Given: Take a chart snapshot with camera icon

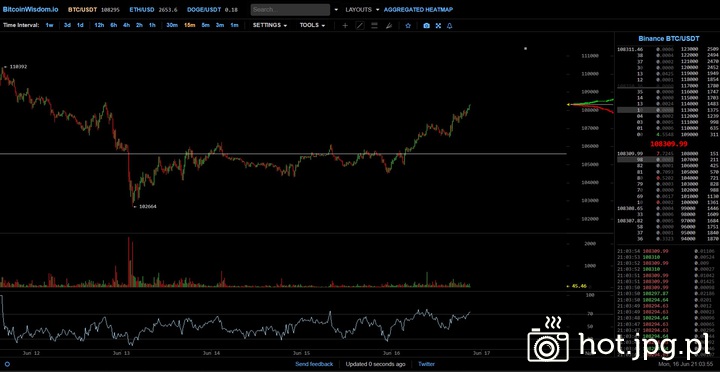Looking at the screenshot, I should point(426,26).
